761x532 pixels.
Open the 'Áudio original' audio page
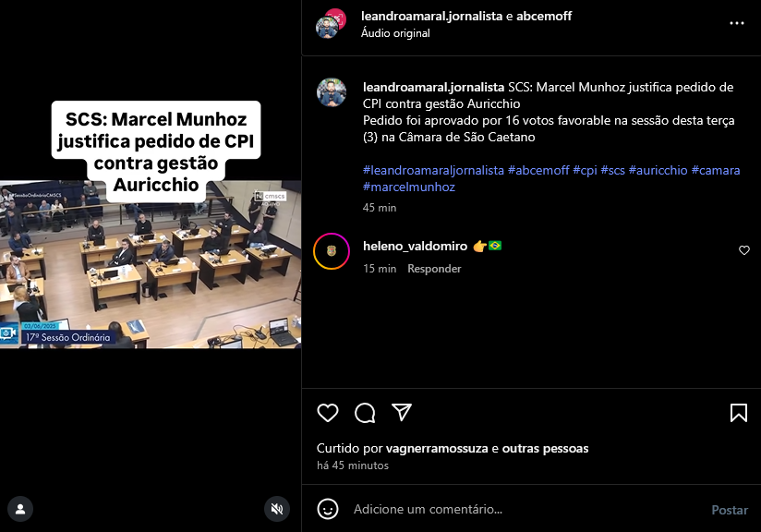[395, 33]
